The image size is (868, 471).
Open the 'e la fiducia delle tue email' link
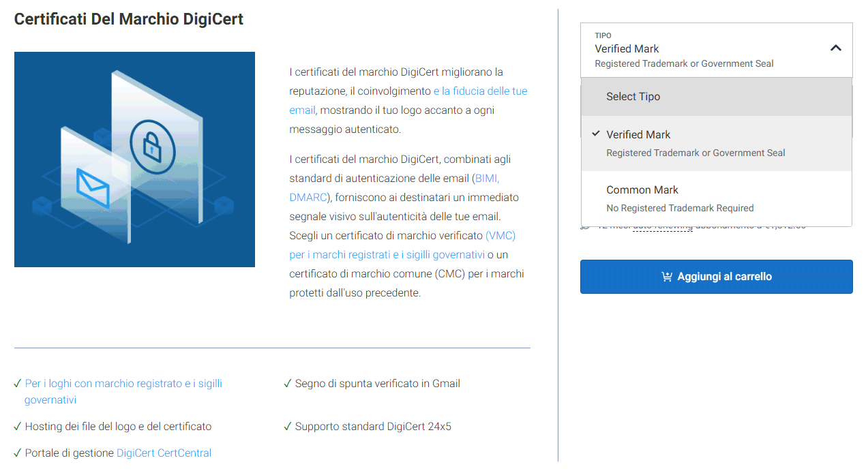coord(408,100)
